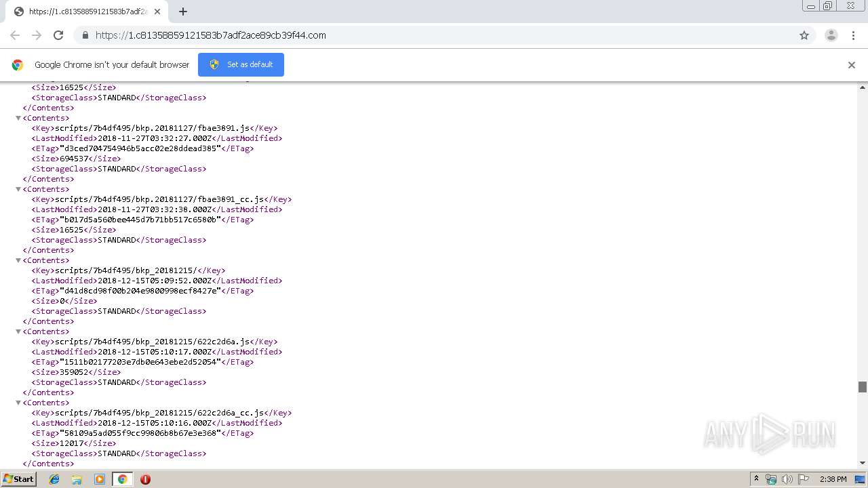868x488 pixels.
Task: Click the vertical scrollbar thumb
Action: pyautogui.click(x=863, y=387)
